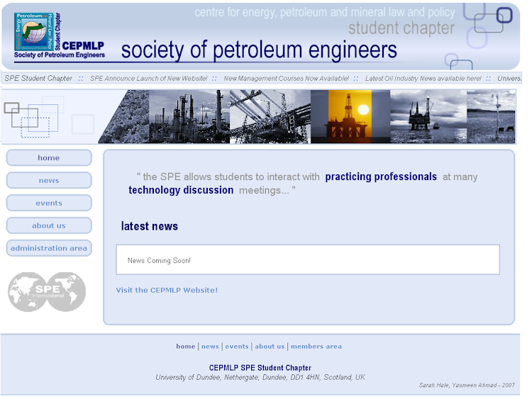Open the administration area button
Viewport: 532px width, 397px height.
coord(49,248)
